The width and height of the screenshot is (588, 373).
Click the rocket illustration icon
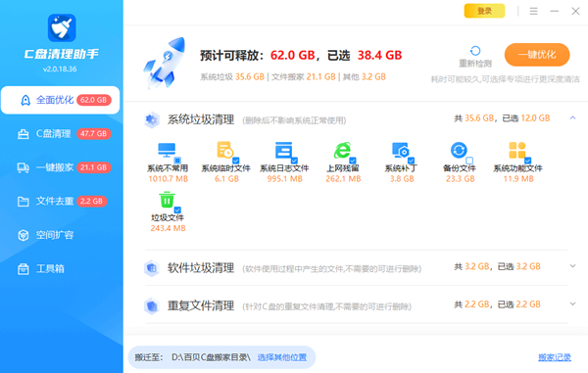coord(165,63)
